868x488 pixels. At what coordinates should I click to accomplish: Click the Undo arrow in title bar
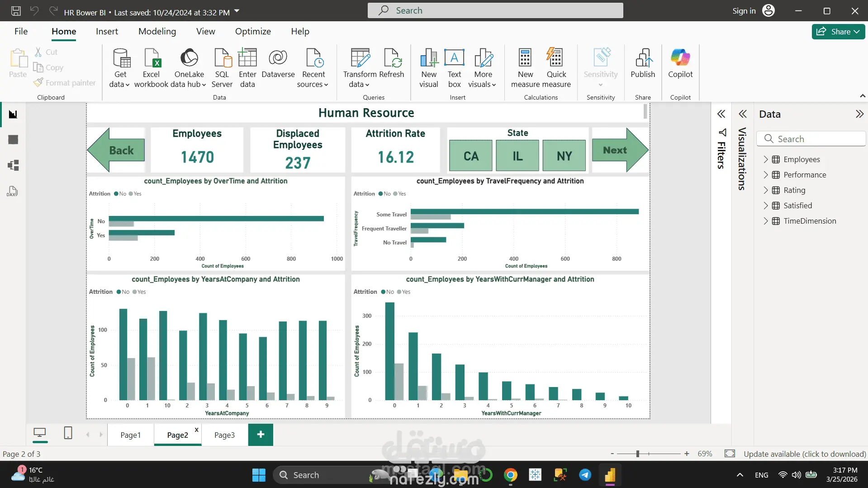click(x=34, y=11)
